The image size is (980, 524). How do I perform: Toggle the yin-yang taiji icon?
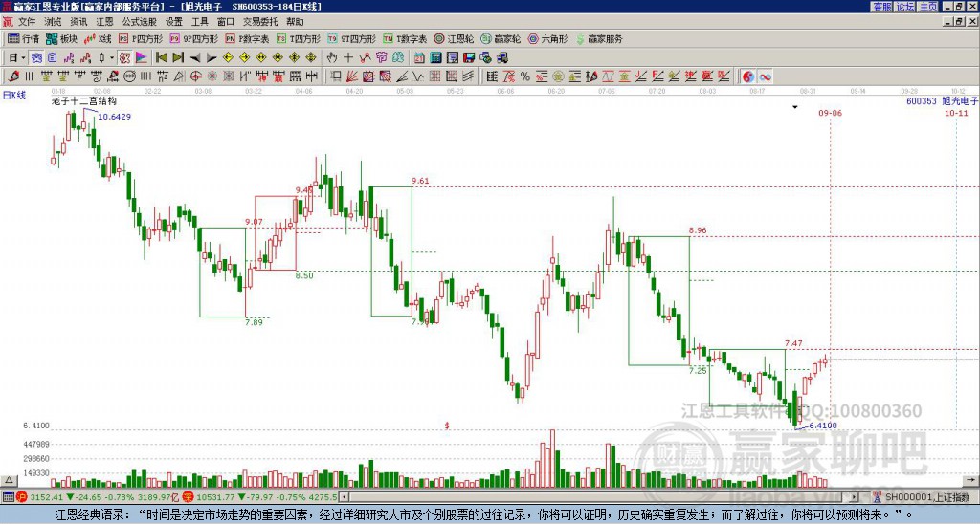pos(748,76)
